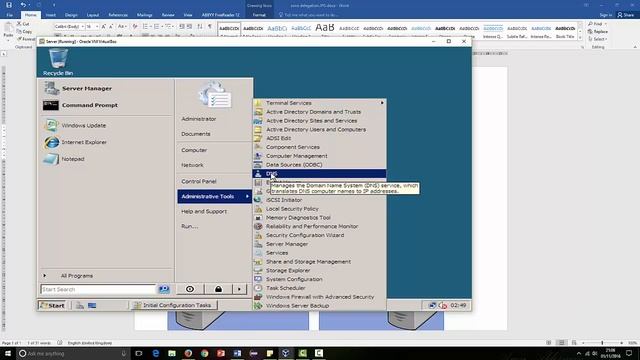Click Word Home ribbon tab
This screenshot has height=360, width=640.
tap(31, 15)
